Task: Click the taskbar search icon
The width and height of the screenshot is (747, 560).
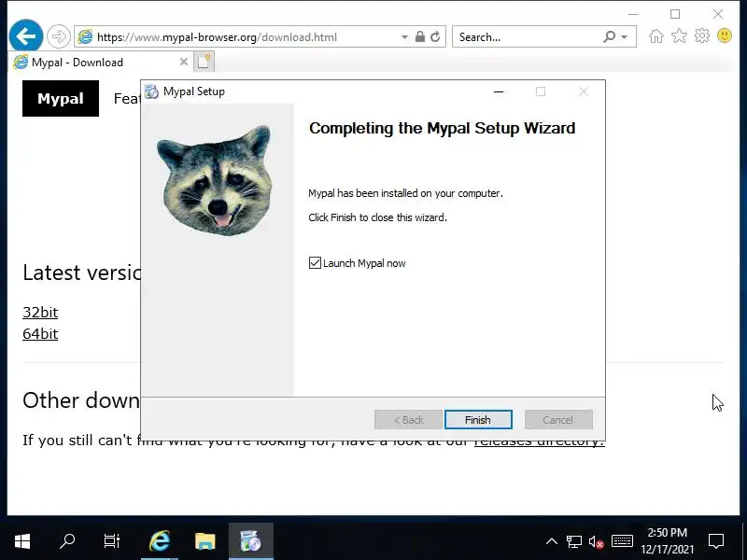Action: point(66,541)
